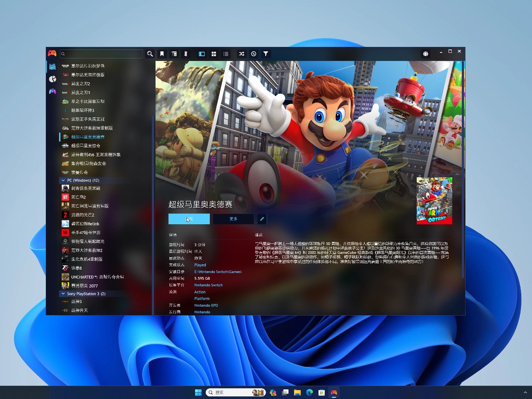Select 赛博朋克 2077 in the game list

click(x=105, y=286)
